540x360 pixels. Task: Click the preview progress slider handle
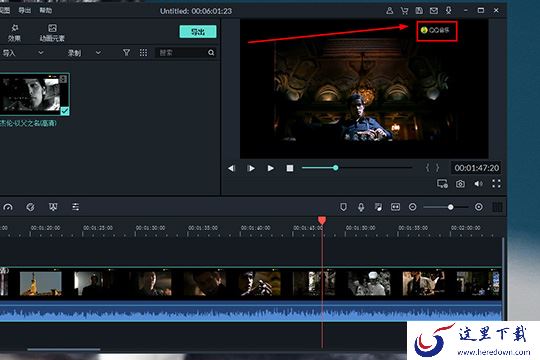[x=335, y=168]
